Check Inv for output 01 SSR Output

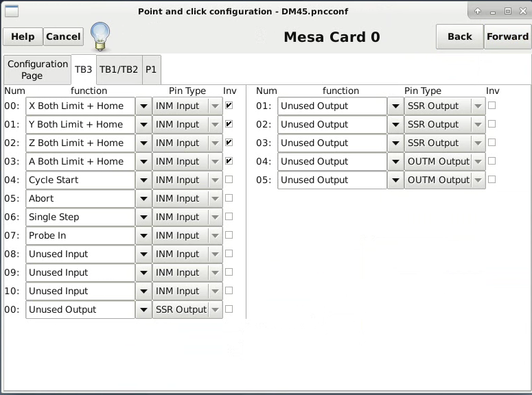[491, 106]
